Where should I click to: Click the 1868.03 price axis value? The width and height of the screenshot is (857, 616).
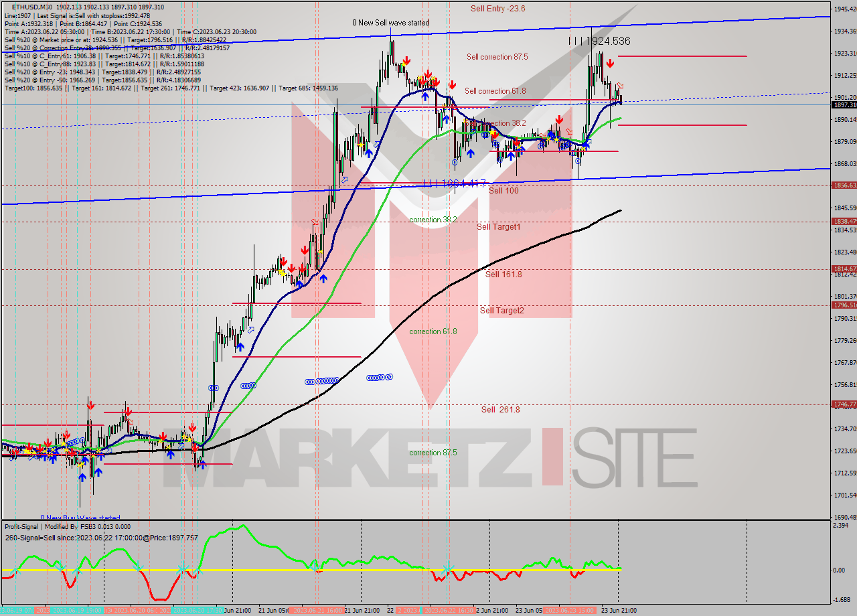pos(845,164)
